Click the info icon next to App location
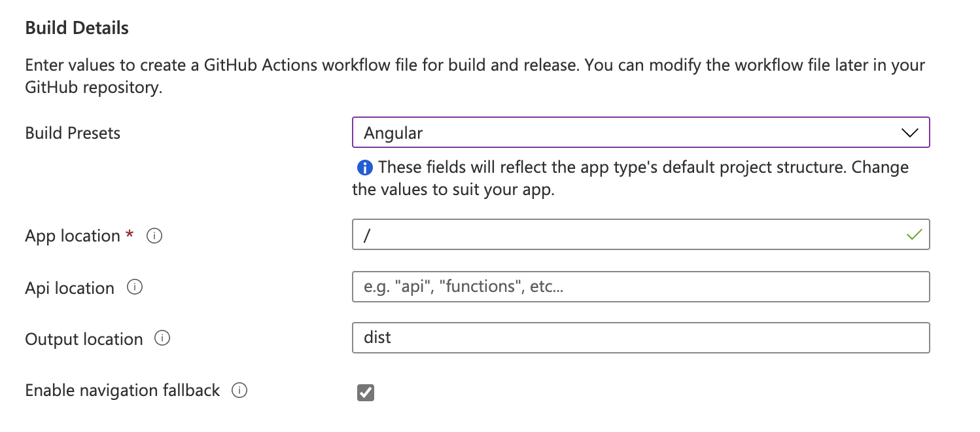Viewport: 980px width, 432px height. tap(154, 236)
